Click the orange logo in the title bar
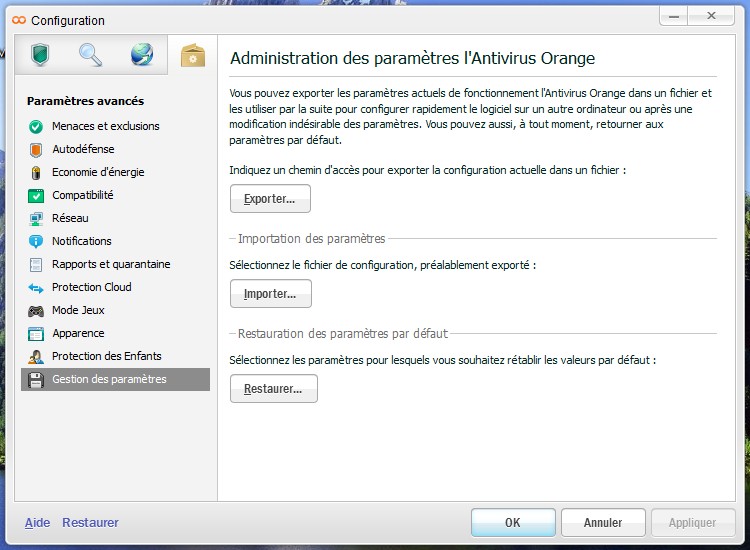Image resolution: width=750 pixels, height=550 pixels. tap(19, 20)
